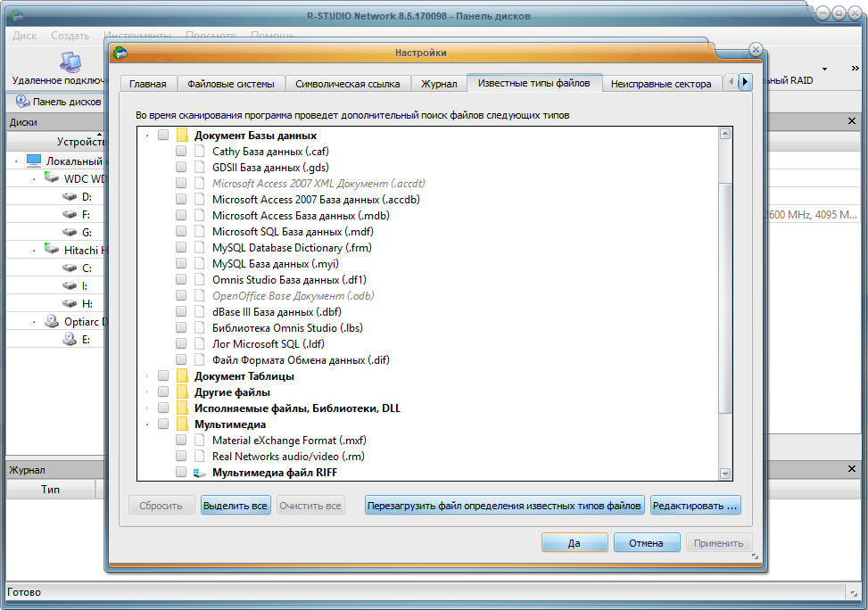Switch to the Неисправные сектора tab
The width and height of the screenshot is (868, 610).
(661, 84)
